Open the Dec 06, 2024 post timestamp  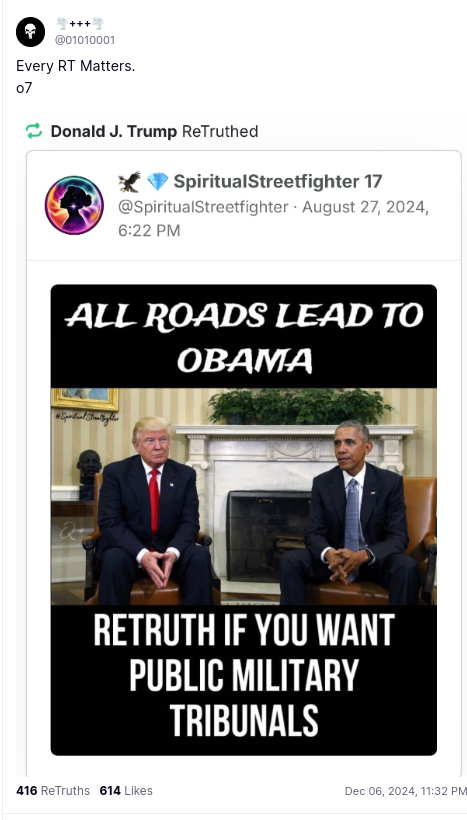[405, 791]
